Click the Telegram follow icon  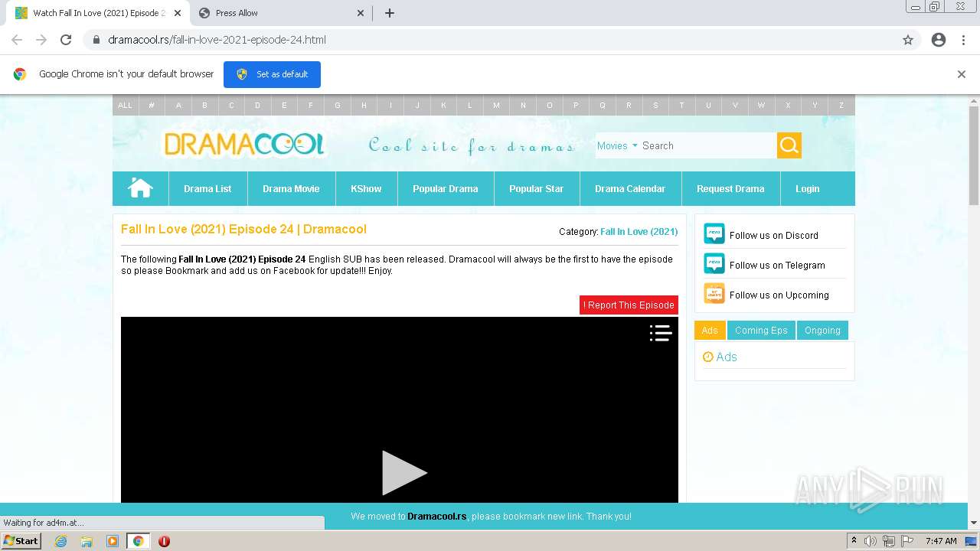click(714, 263)
